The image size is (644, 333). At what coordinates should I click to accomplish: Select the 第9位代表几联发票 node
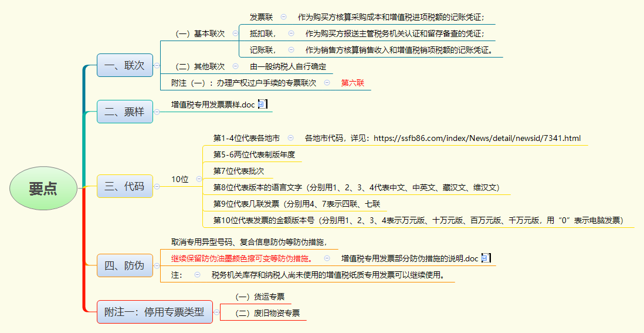click(298, 204)
